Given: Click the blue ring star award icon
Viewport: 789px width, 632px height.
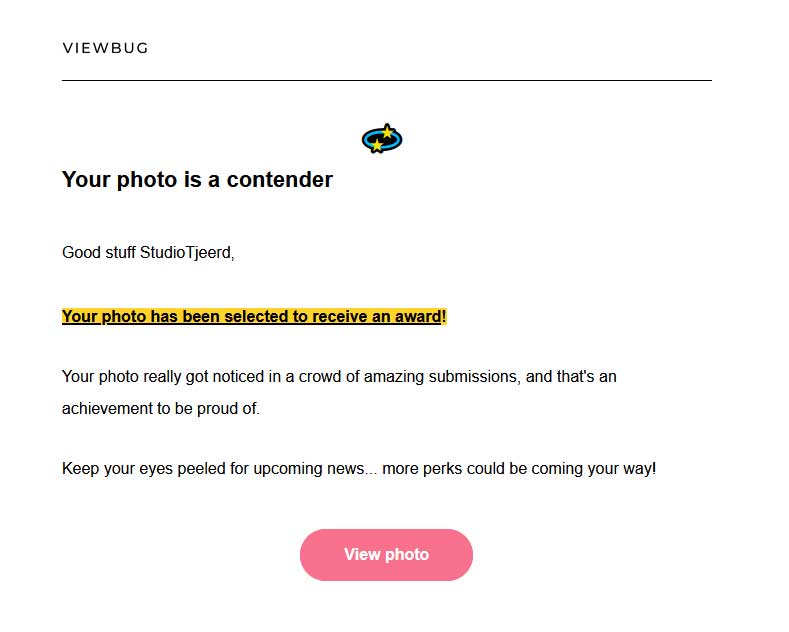Looking at the screenshot, I should coord(382,138).
